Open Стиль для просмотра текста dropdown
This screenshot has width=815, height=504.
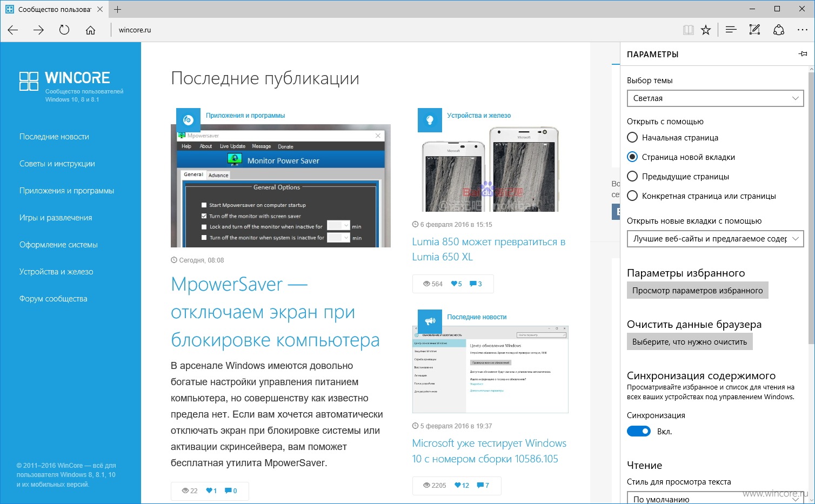(x=715, y=498)
